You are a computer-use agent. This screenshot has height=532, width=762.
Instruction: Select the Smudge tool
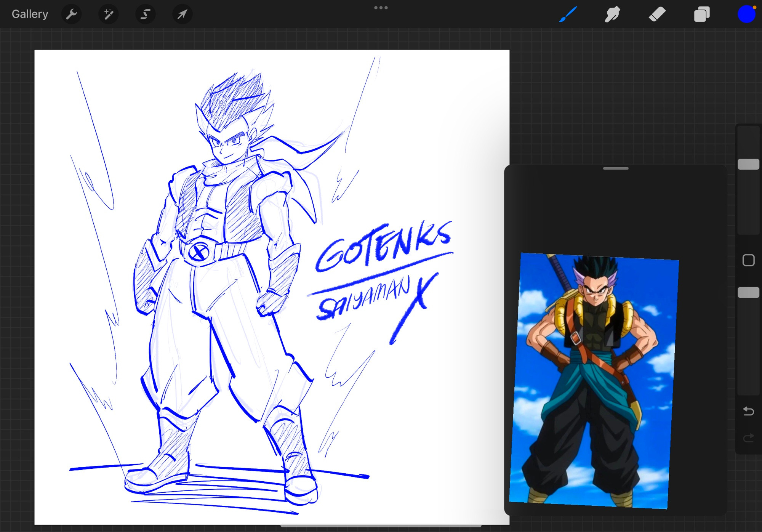click(613, 14)
